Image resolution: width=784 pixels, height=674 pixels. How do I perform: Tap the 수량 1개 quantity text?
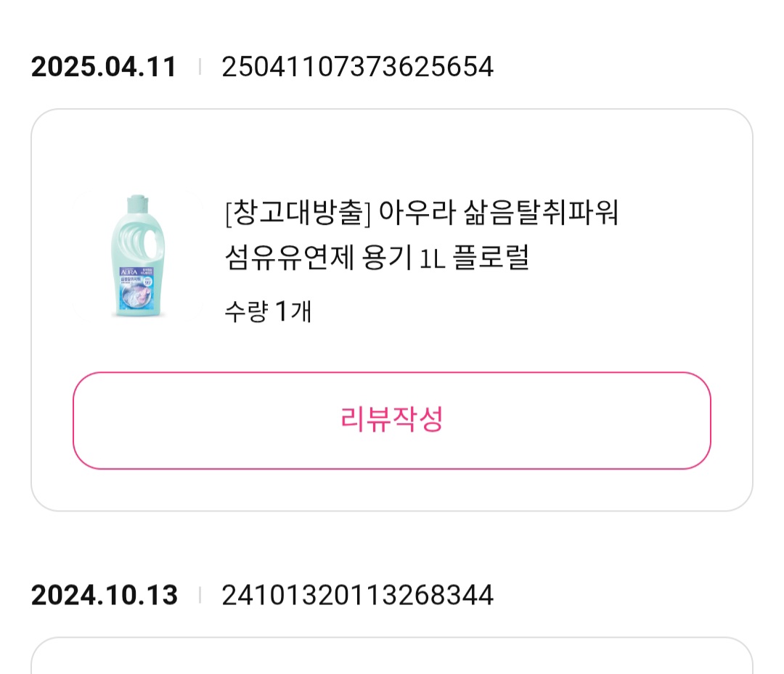click(268, 312)
